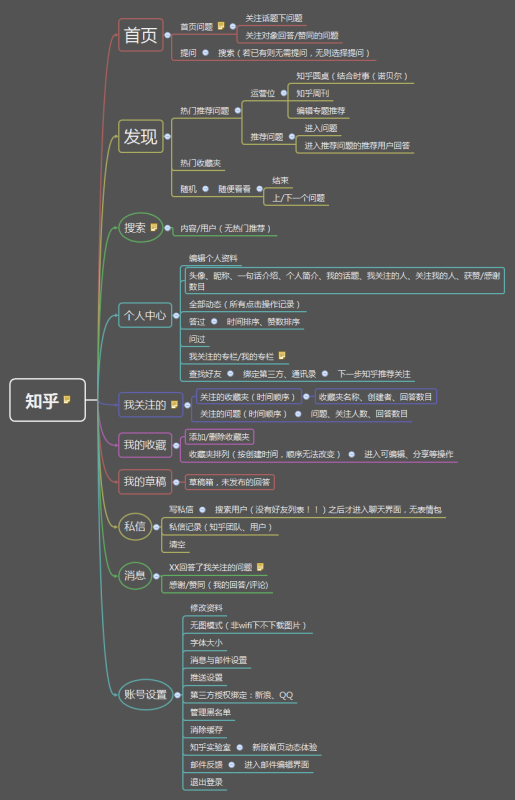Click the 退出登录 subtopic
515x800 pixels.
(206, 782)
